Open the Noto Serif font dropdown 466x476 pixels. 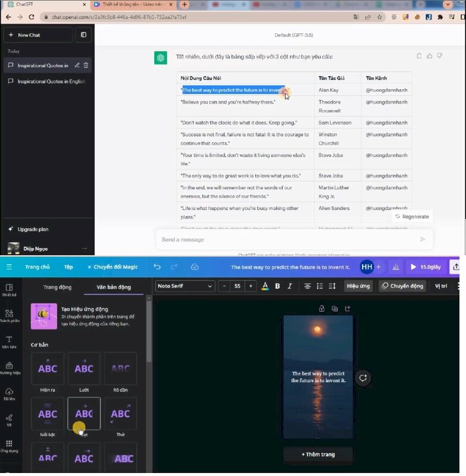[x=184, y=286]
